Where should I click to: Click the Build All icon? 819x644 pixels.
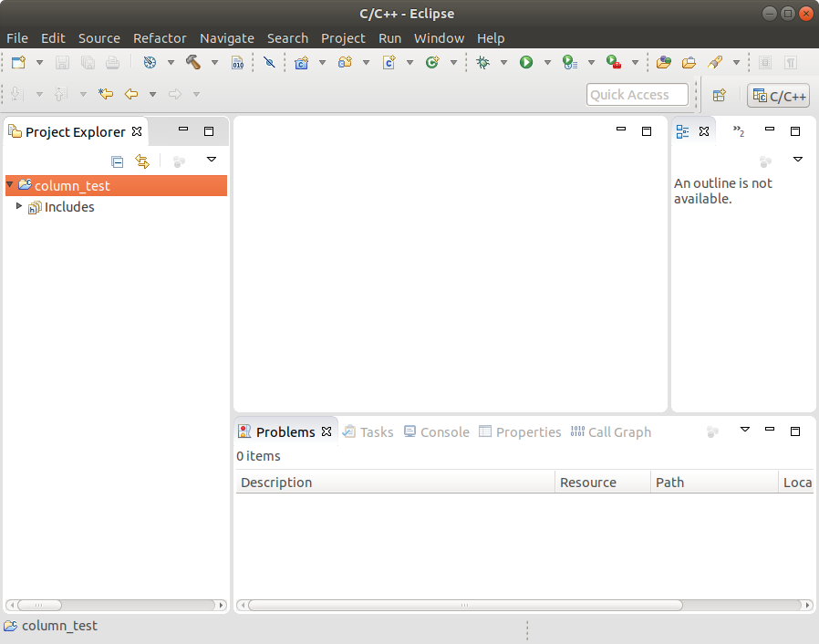tap(150, 63)
